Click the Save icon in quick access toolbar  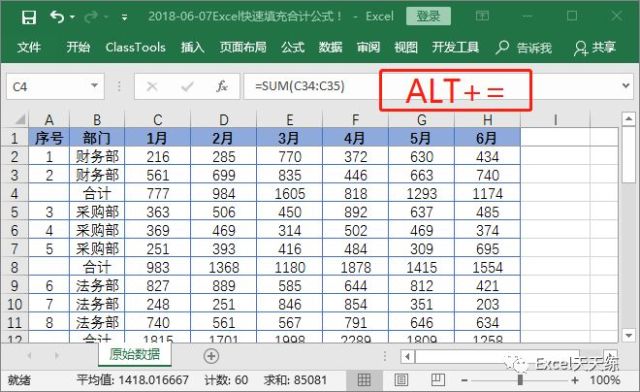coord(29,17)
